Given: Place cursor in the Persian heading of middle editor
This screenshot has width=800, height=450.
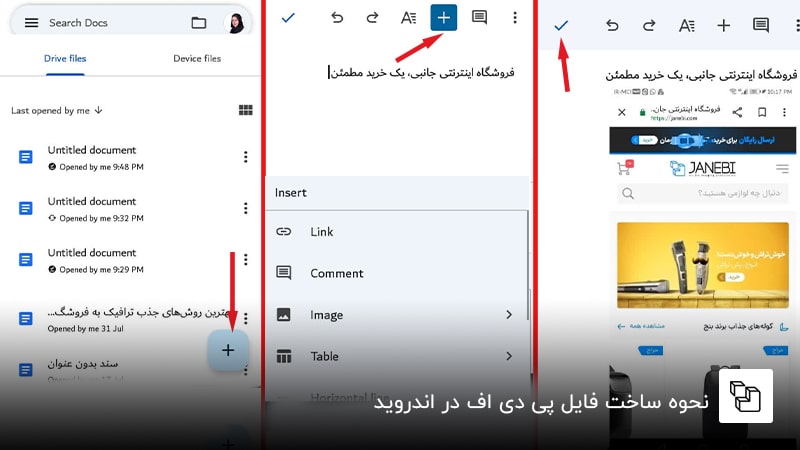Looking at the screenshot, I should pos(421,73).
